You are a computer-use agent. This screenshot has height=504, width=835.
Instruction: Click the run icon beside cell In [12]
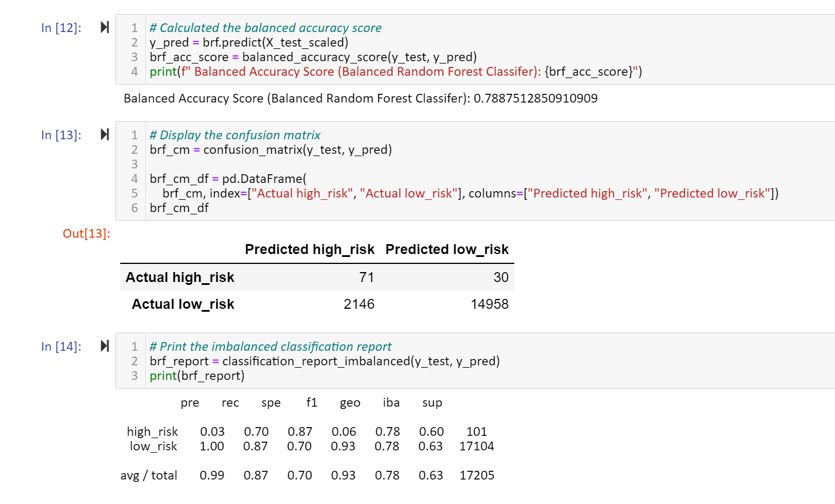click(x=104, y=27)
